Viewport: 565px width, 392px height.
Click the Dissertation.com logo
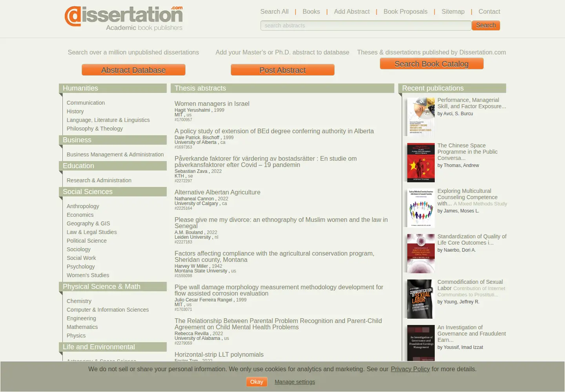click(x=124, y=18)
